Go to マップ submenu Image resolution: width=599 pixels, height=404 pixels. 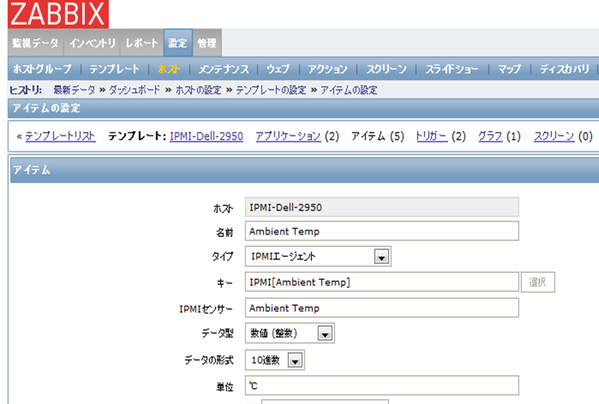pos(509,69)
